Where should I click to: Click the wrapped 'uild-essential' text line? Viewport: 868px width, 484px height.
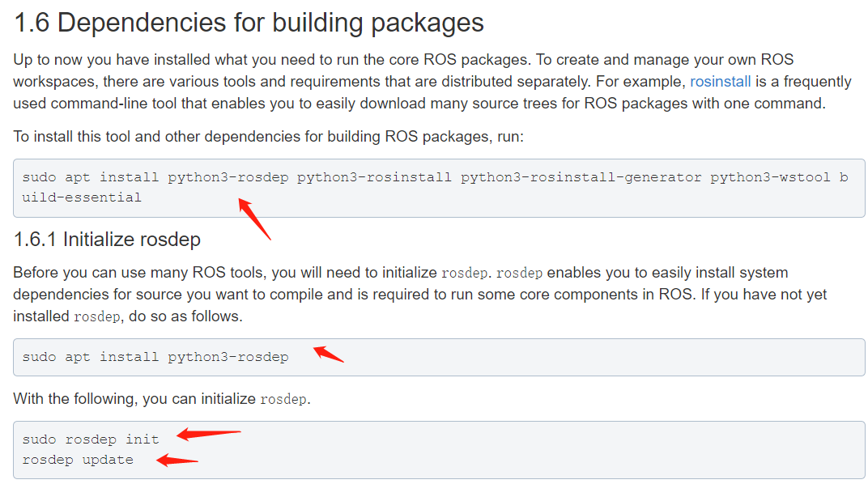[x=82, y=197]
